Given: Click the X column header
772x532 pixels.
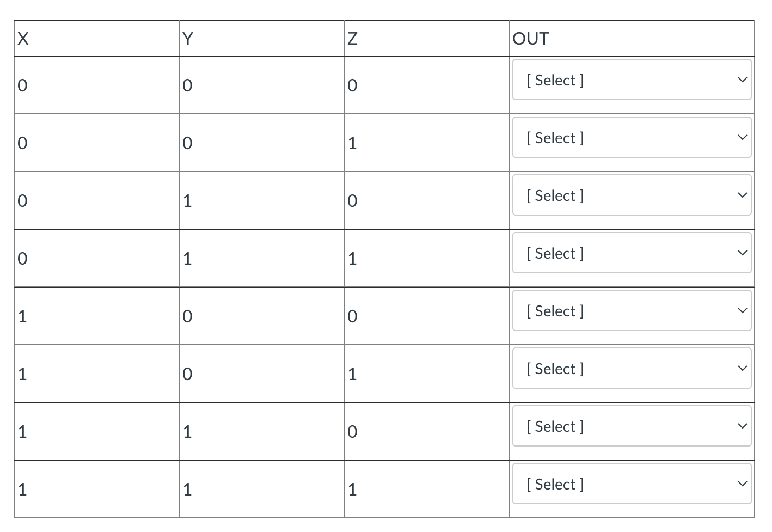Looking at the screenshot, I should [x=23, y=38].
